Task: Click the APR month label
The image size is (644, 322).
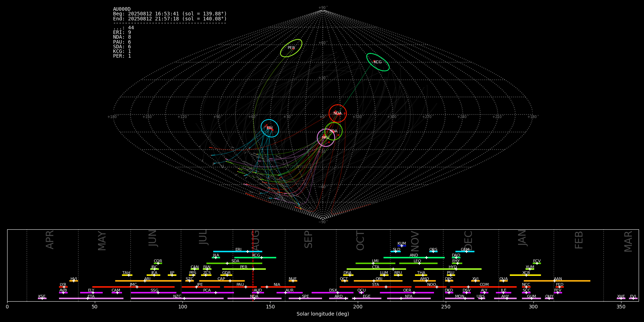Action: [50, 240]
